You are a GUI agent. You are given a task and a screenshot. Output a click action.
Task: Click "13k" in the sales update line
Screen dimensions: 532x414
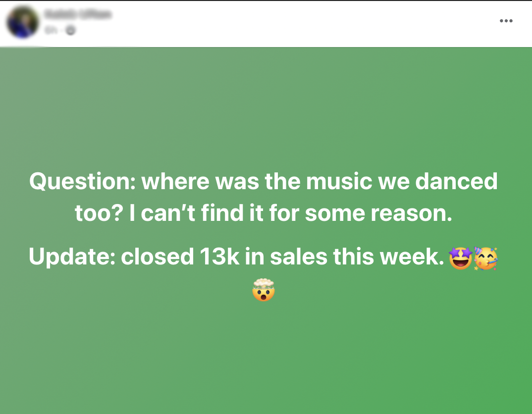pos(219,257)
